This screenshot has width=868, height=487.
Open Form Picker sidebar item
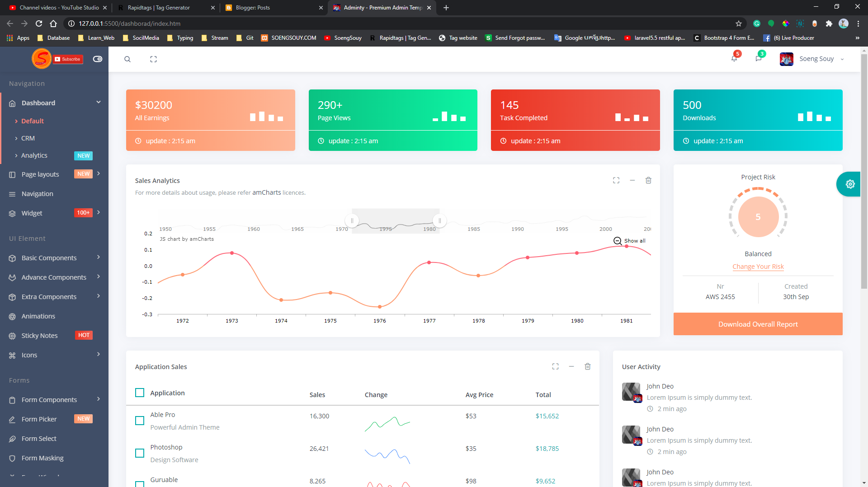[x=54, y=419]
